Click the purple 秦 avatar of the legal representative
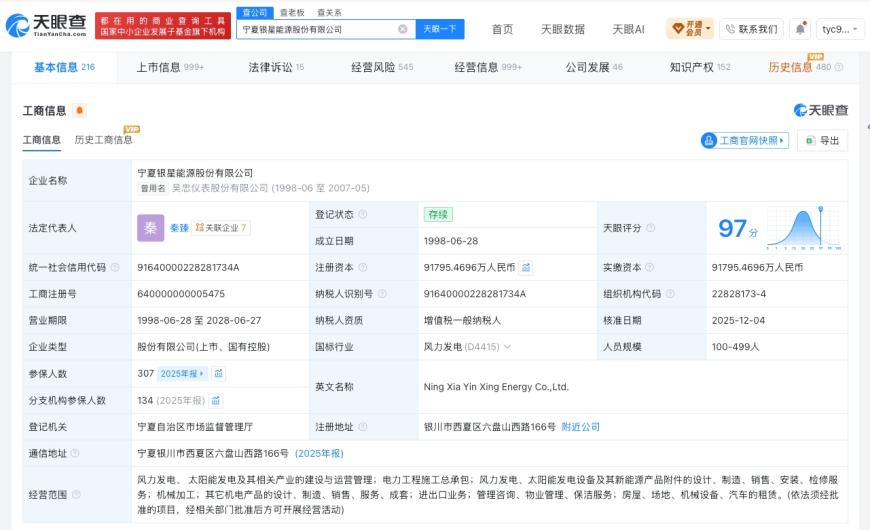Image resolution: width=870 pixels, height=530 pixels. (150, 228)
